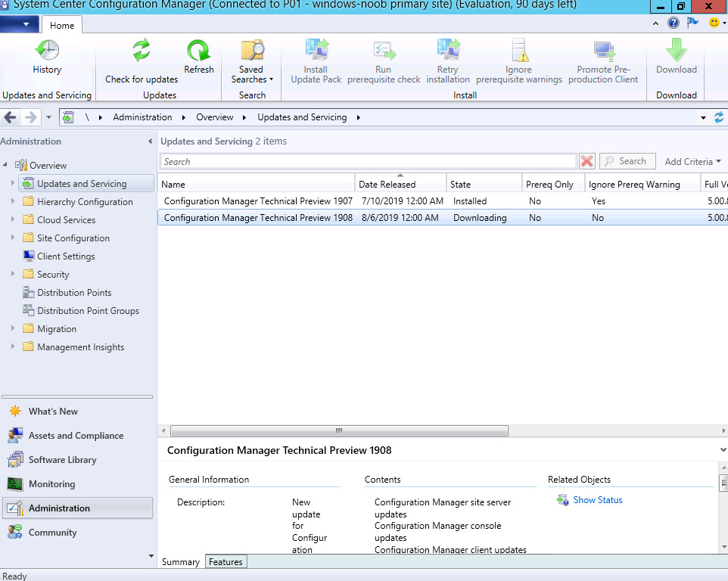Select Distribution Points node

pos(74,292)
